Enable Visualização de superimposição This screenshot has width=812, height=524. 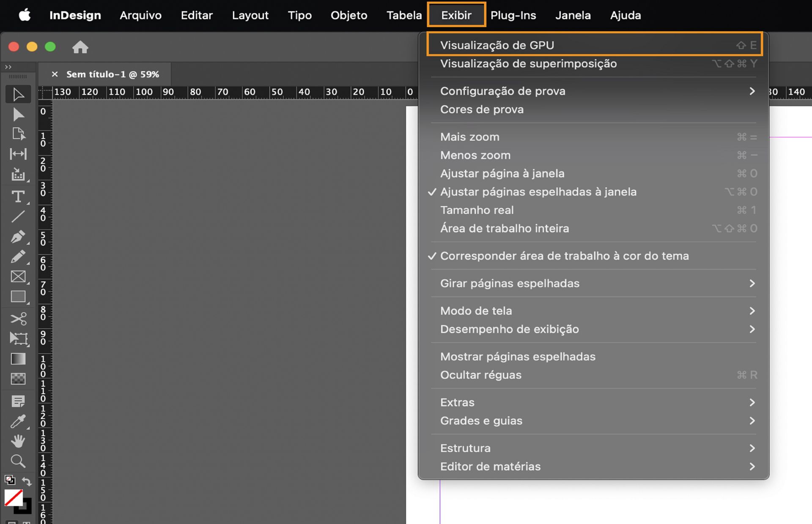pos(529,63)
